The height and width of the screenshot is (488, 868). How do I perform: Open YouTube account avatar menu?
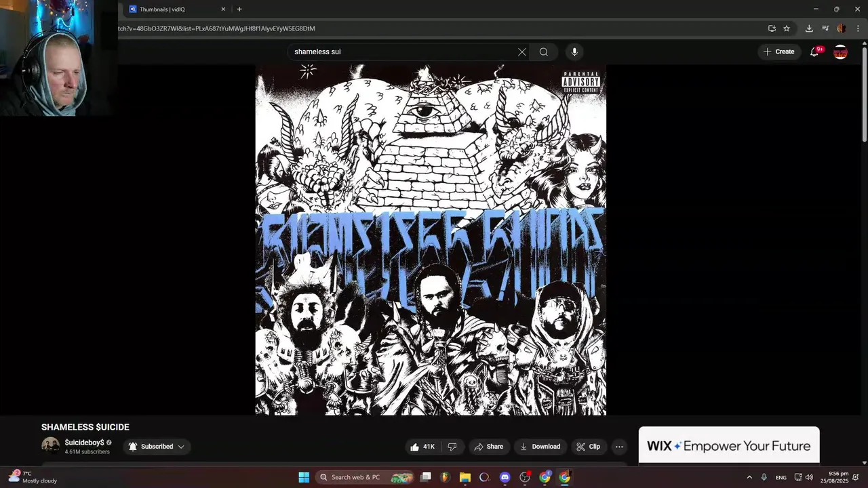click(x=840, y=52)
